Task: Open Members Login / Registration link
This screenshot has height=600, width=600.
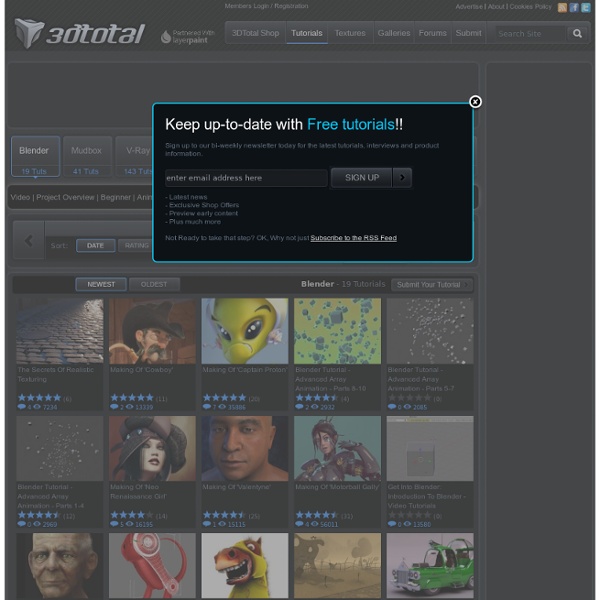Action: point(266,6)
